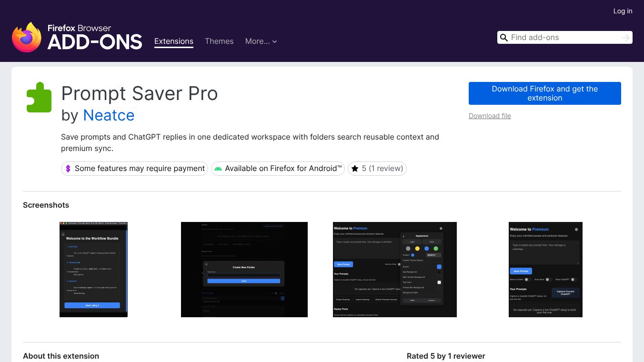Submit search with the arrow icon

click(x=626, y=38)
